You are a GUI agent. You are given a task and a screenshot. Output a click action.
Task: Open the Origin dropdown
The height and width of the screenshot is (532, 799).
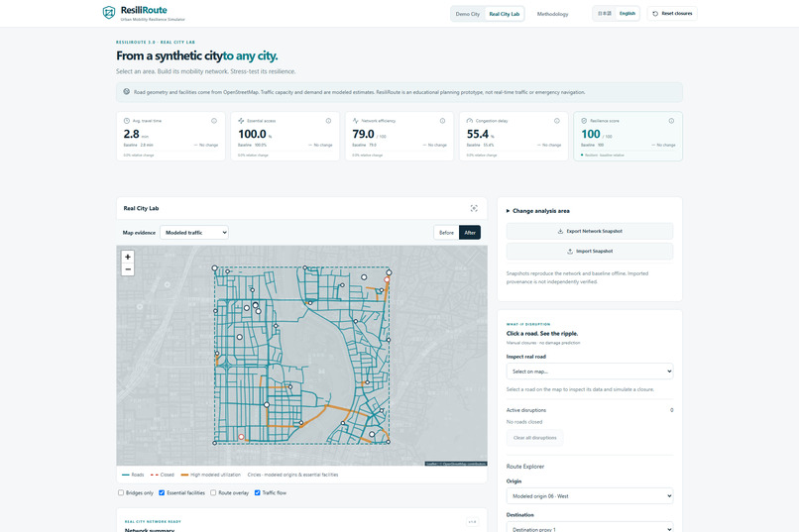590,496
